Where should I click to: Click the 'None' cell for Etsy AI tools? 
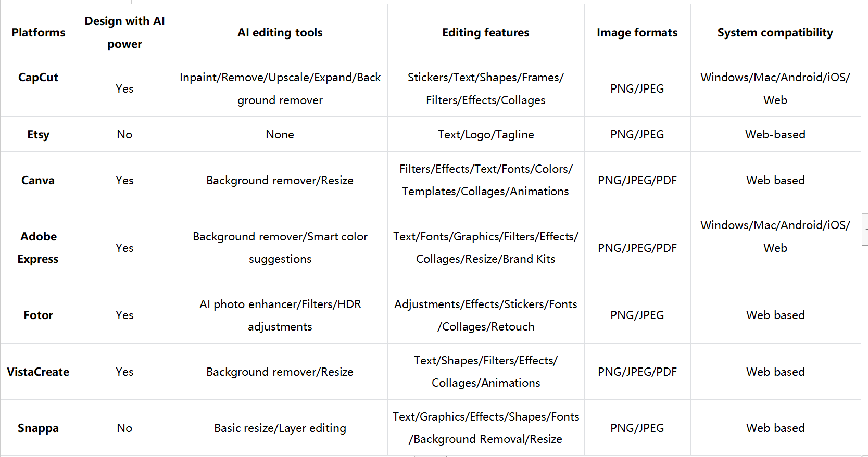[x=280, y=134]
